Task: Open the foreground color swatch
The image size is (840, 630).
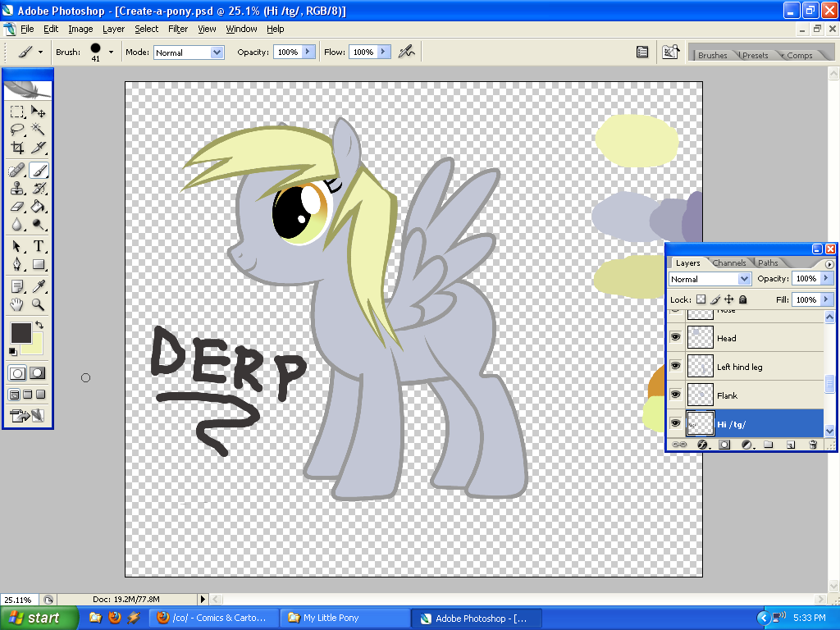Action: [x=21, y=332]
